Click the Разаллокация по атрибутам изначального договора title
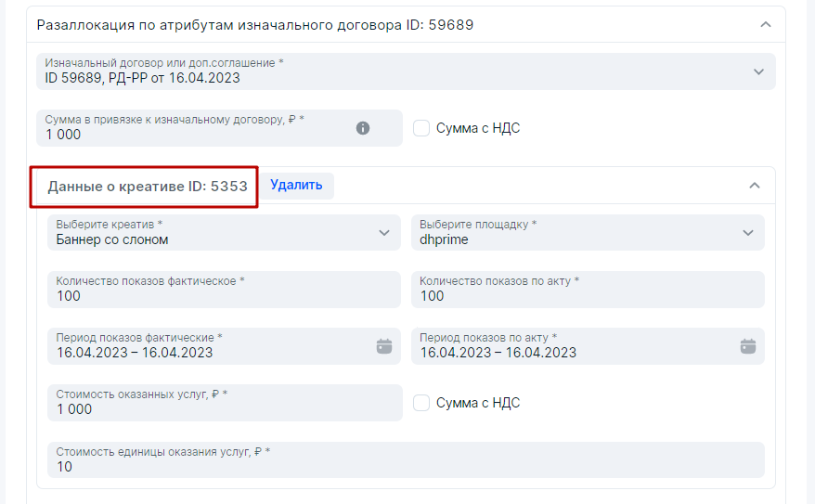Screen dimensions: 815x504 254,25
